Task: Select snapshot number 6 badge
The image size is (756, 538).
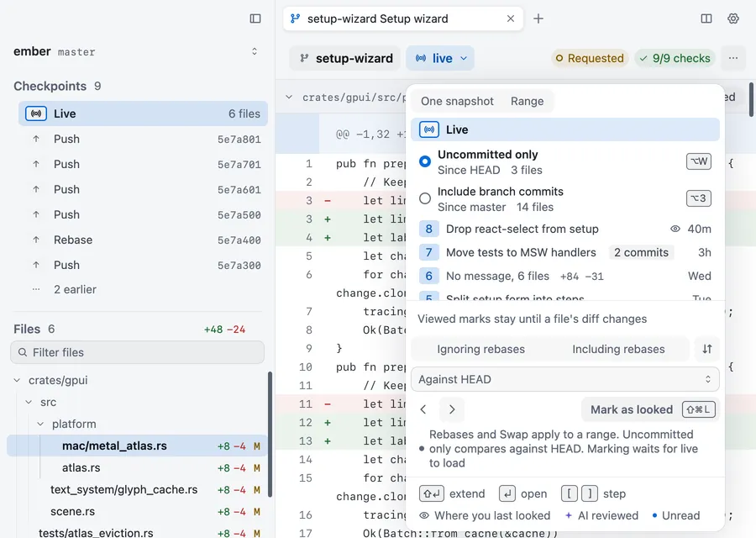Action: point(428,276)
